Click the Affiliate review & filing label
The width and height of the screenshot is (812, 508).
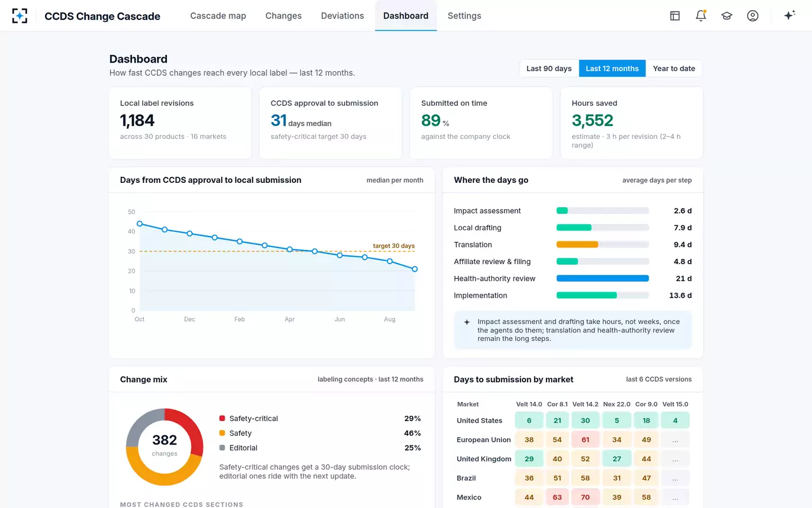pyautogui.click(x=492, y=261)
